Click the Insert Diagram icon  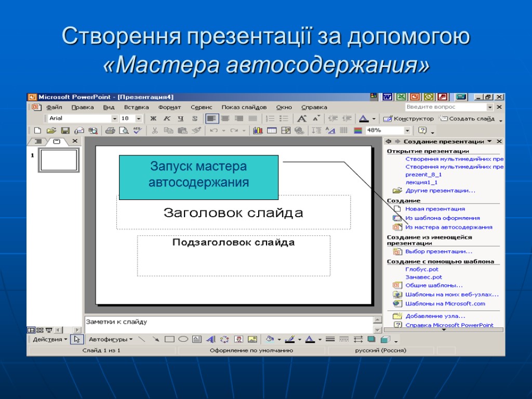[224, 339]
